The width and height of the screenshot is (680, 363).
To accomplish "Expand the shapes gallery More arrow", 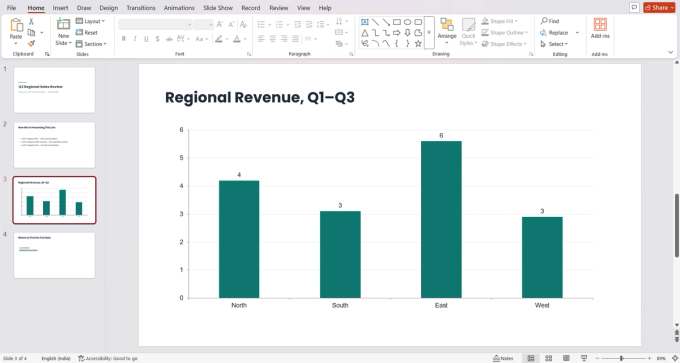I will 429,33.
